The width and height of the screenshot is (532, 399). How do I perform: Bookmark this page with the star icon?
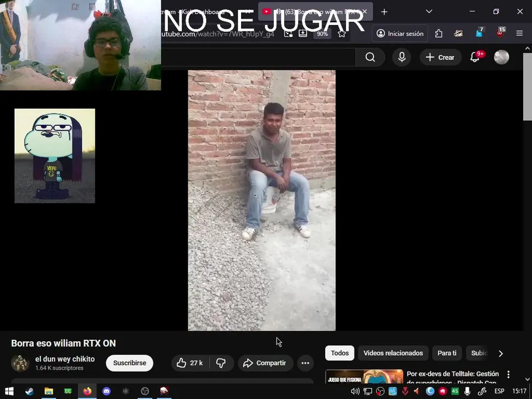coord(342,34)
